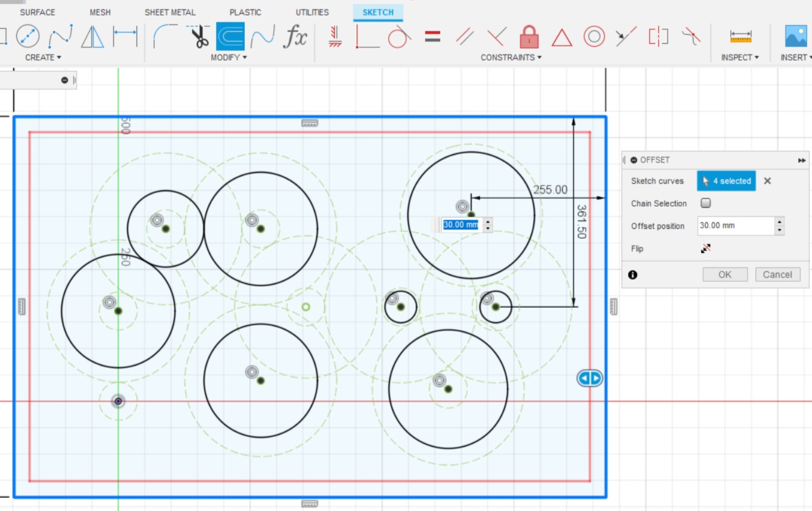Apply the Horizontal/Vertical constraint
The width and height of the screenshot is (812, 511).
[x=336, y=37]
